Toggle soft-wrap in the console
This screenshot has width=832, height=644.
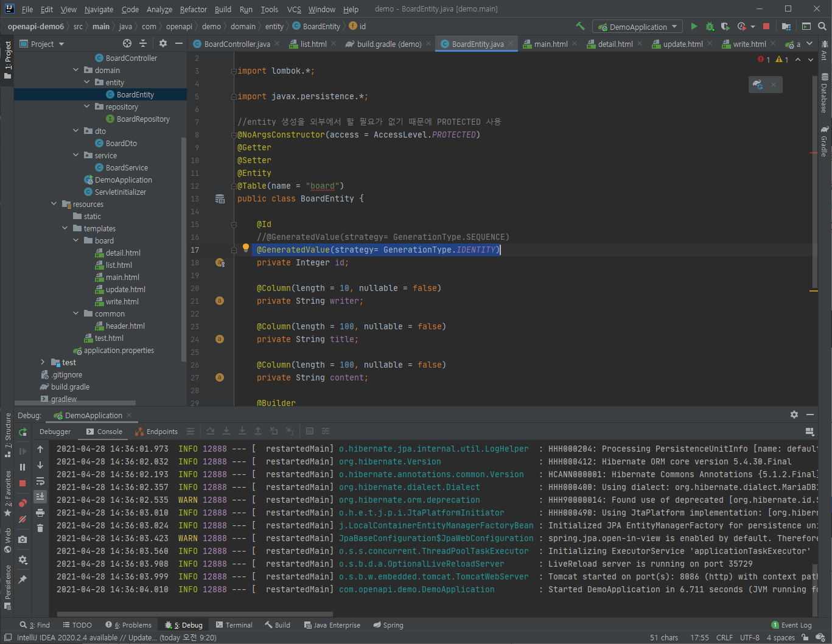tap(40, 481)
